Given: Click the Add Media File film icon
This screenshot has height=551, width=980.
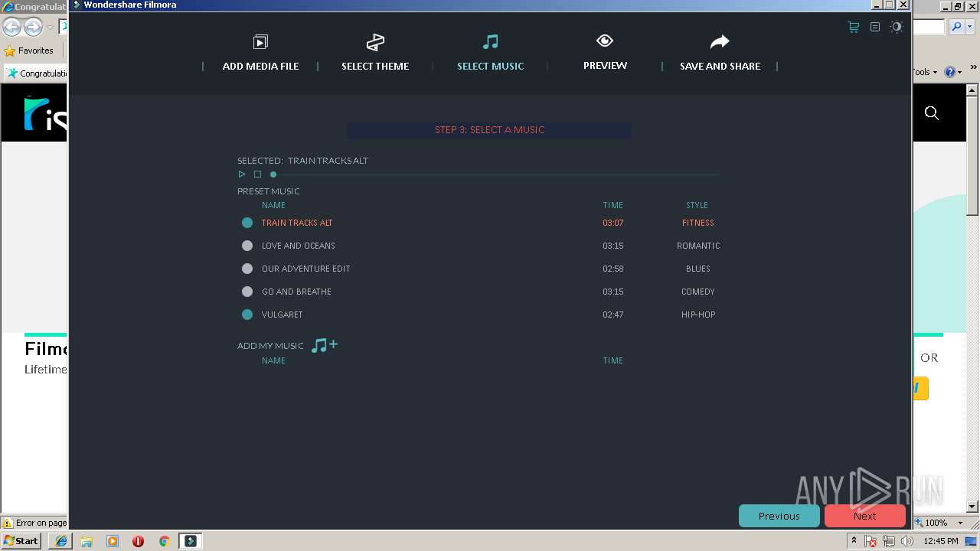Looking at the screenshot, I should (x=260, y=42).
